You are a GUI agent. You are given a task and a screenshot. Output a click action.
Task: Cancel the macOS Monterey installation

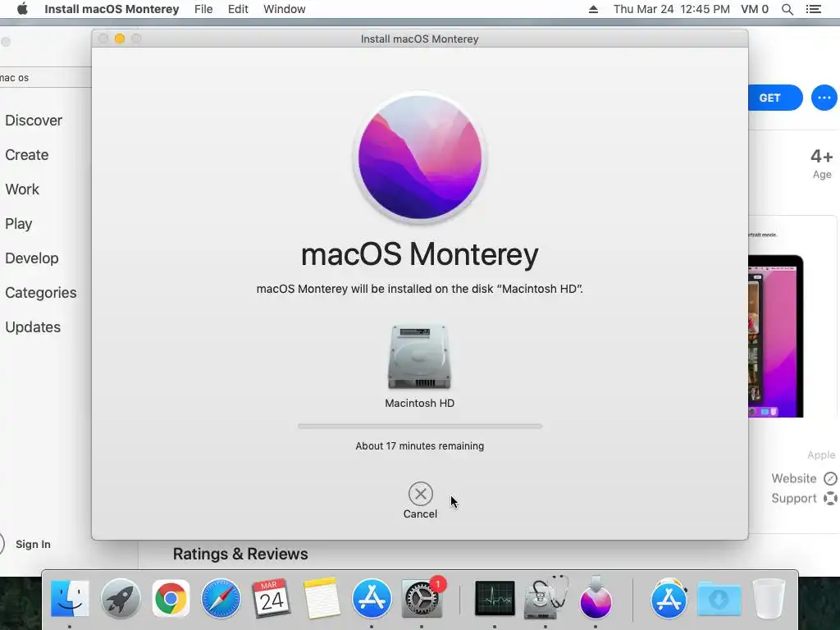421,494
